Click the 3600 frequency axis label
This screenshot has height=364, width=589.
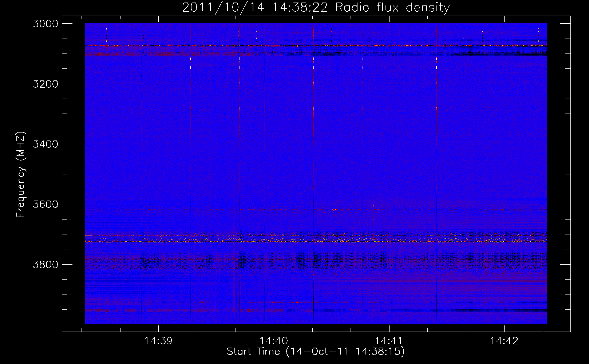point(46,204)
